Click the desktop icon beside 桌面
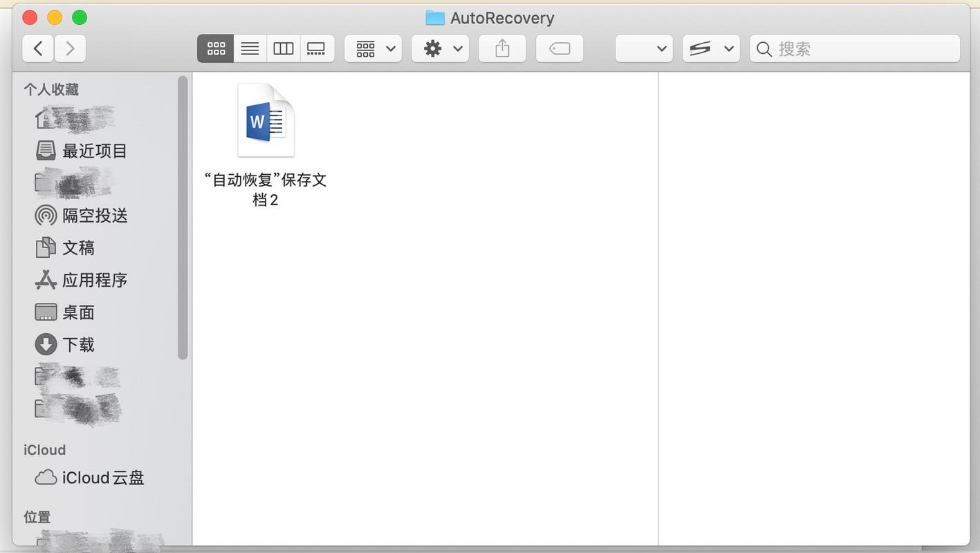The width and height of the screenshot is (980, 553). 46,312
